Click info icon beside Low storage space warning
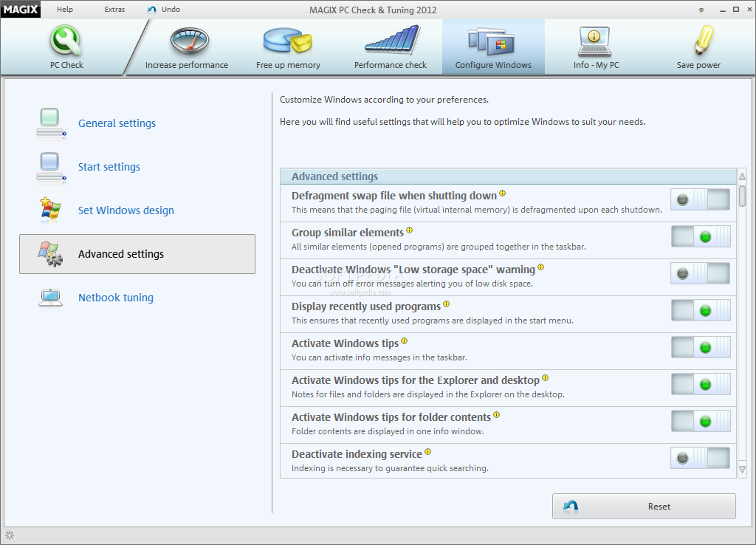Screen dimensions: 756x545 [541, 267]
